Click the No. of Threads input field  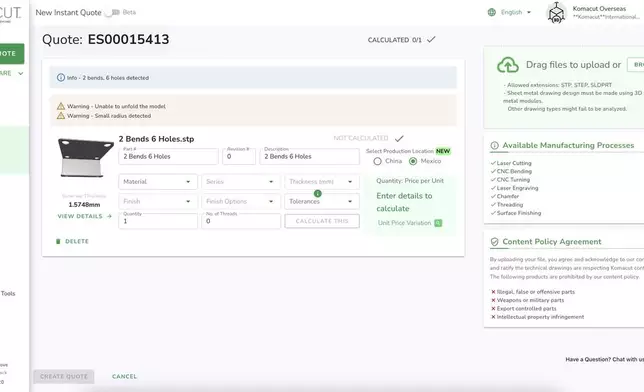point(241,221)
